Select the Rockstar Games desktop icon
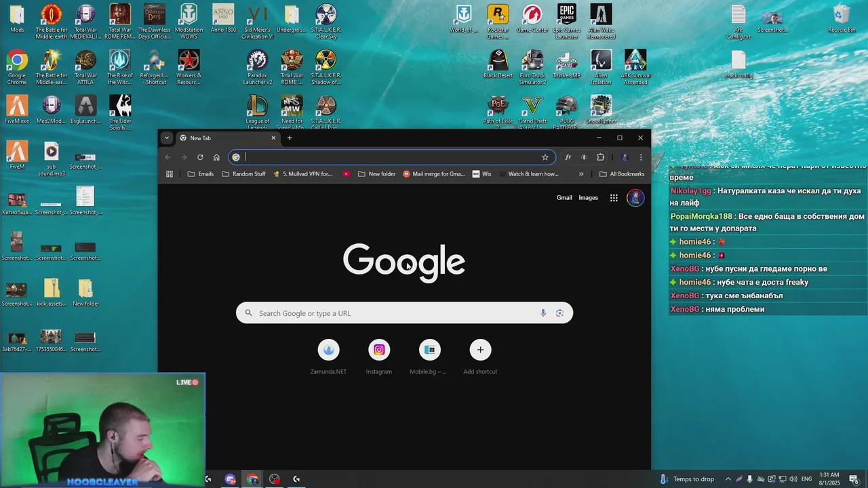 [x=498, y=21]
